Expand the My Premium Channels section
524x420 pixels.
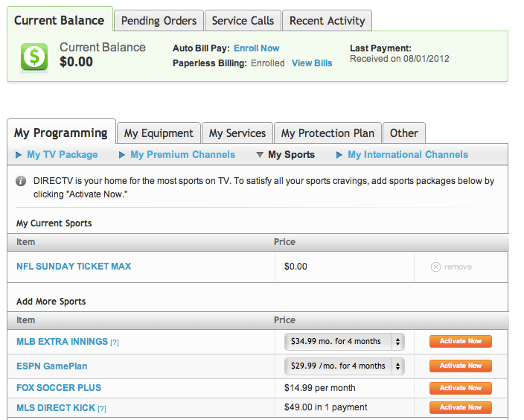[177, 154]
